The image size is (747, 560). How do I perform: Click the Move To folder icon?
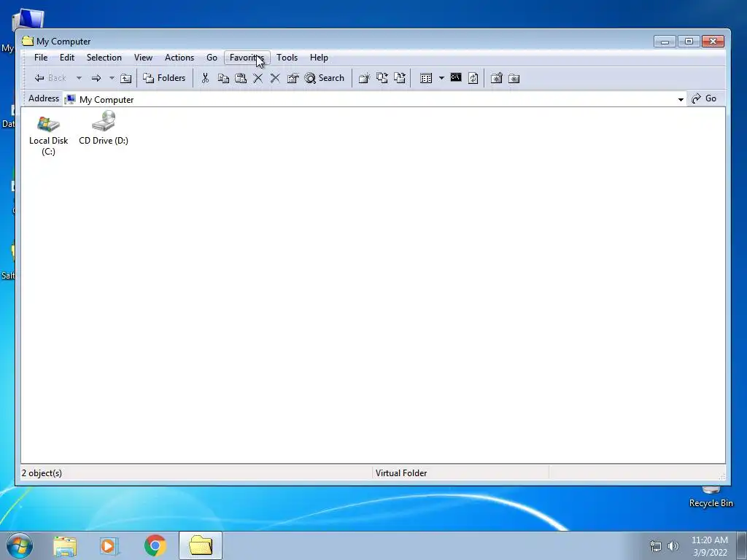click(400, 78)
